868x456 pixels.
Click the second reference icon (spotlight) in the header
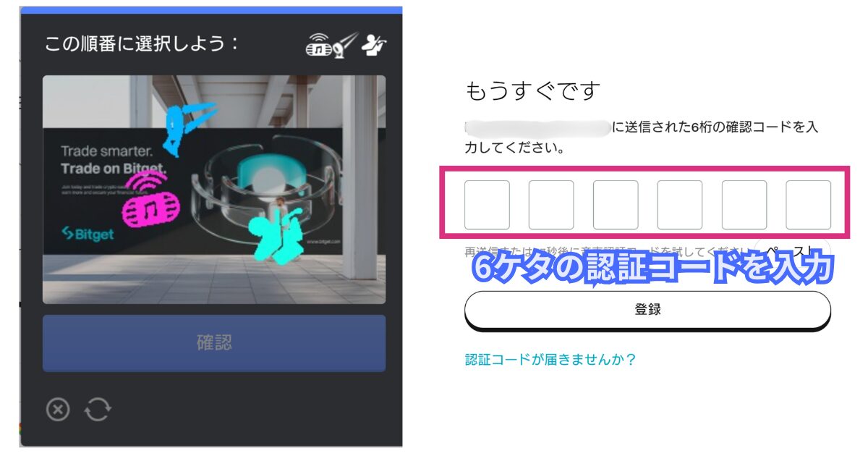(345, 45)
